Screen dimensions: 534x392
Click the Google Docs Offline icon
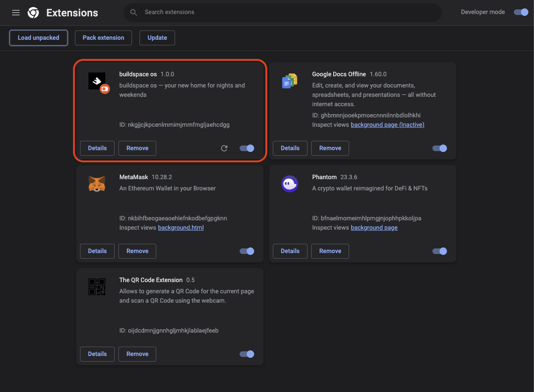click(x=290, y=81)
